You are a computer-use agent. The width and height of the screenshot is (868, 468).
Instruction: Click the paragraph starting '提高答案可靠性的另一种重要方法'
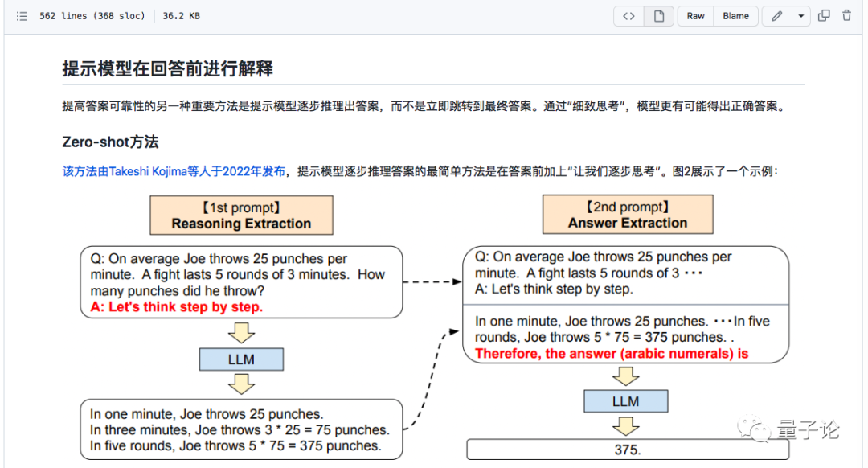click(425, 106)
